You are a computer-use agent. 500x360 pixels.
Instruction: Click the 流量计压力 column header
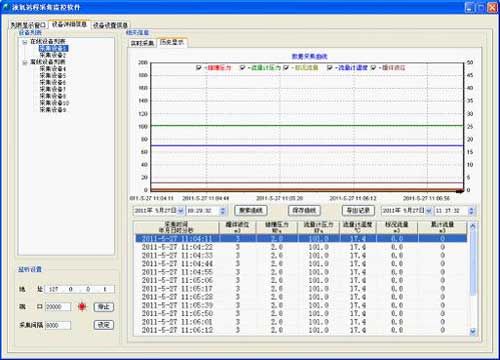point(319,227)
